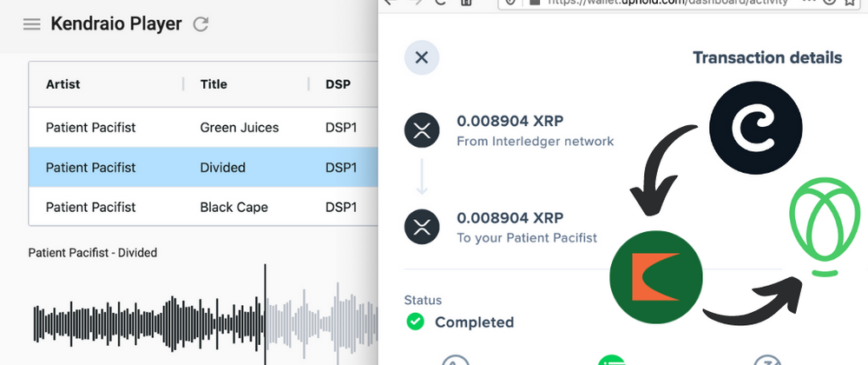Click DSP1 in the Green Juices row
The image size is (868, 365).
pyautogui.click(x=341, y=128)
